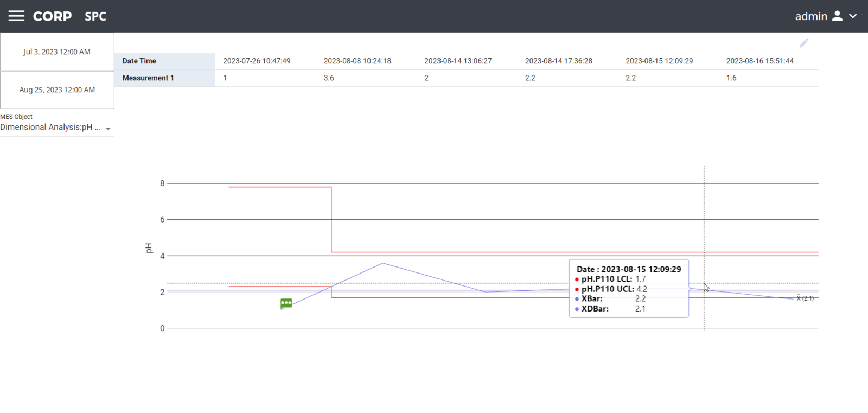The image size is (868, 413).
Task: Open the Jul 3, 2023 start date field
Action: (x=57, y=52)
